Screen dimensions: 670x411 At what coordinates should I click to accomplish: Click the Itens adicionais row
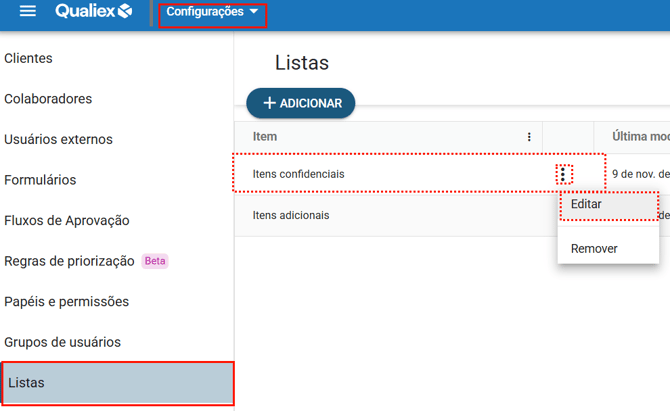click(x=291, y=215)
